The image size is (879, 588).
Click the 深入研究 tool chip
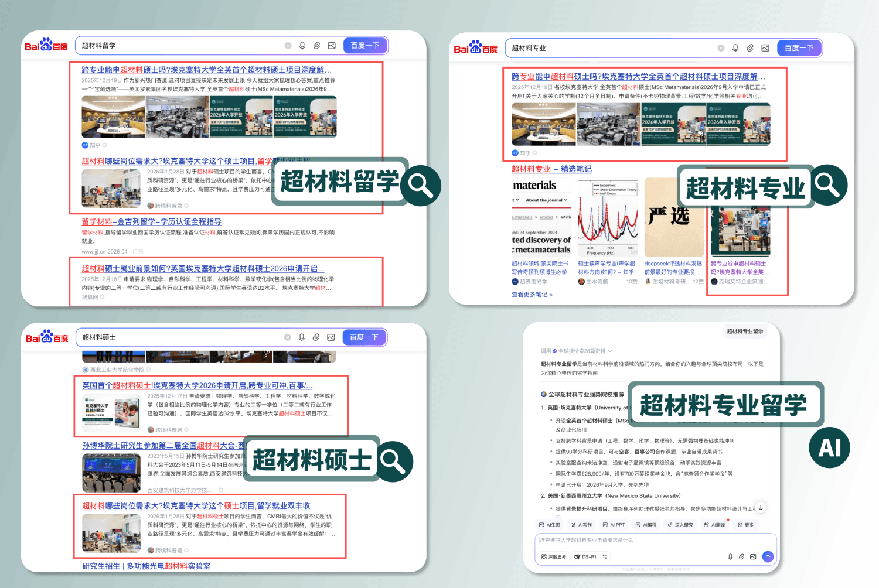click(x=680, y=525)
